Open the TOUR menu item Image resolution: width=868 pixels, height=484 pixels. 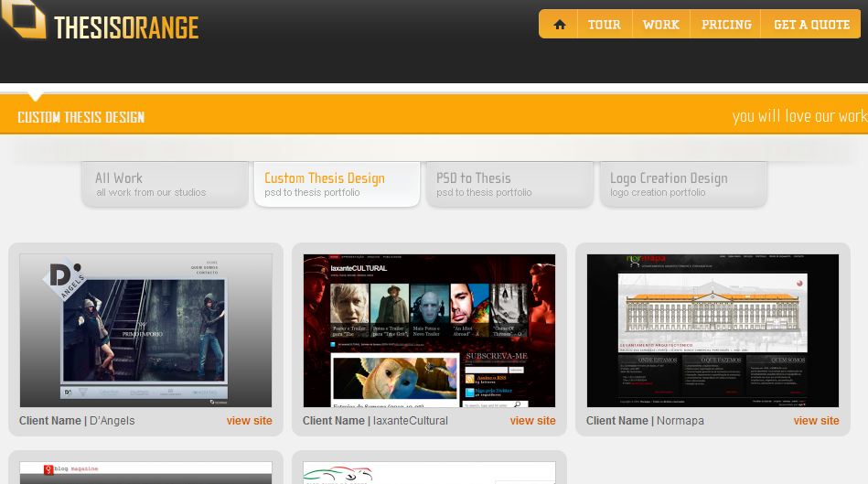click(x=604, y=25)
